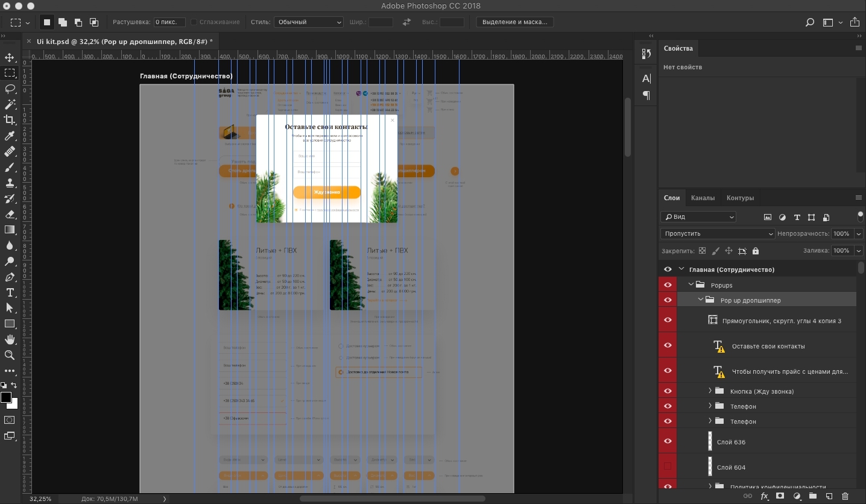Screen dimensions: 866x504
Task: Switch to the Каналы tab
Action: [x=703, y=198]
